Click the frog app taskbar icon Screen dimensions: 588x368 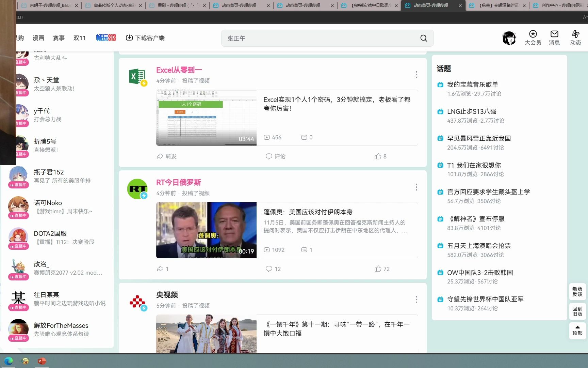pos(25,361)
